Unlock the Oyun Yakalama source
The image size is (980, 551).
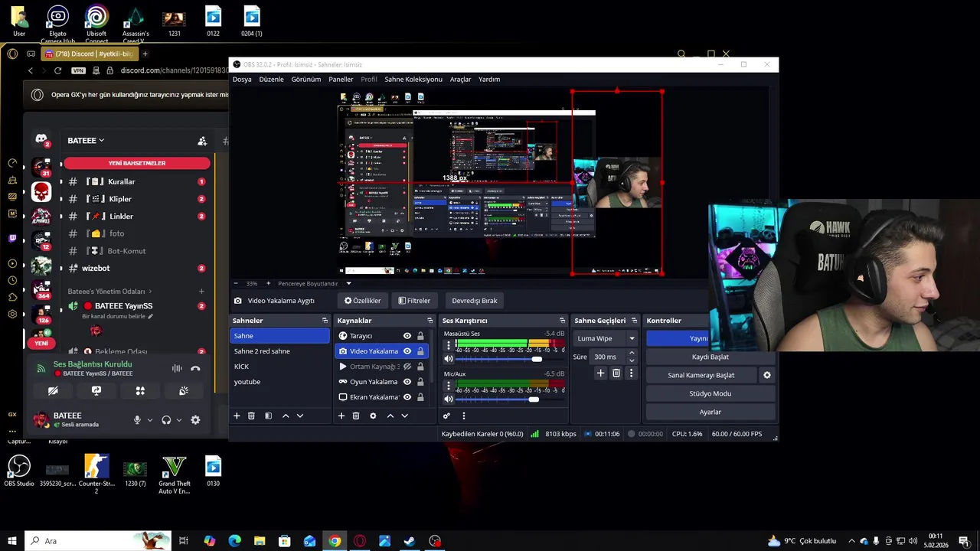(420, 382)
